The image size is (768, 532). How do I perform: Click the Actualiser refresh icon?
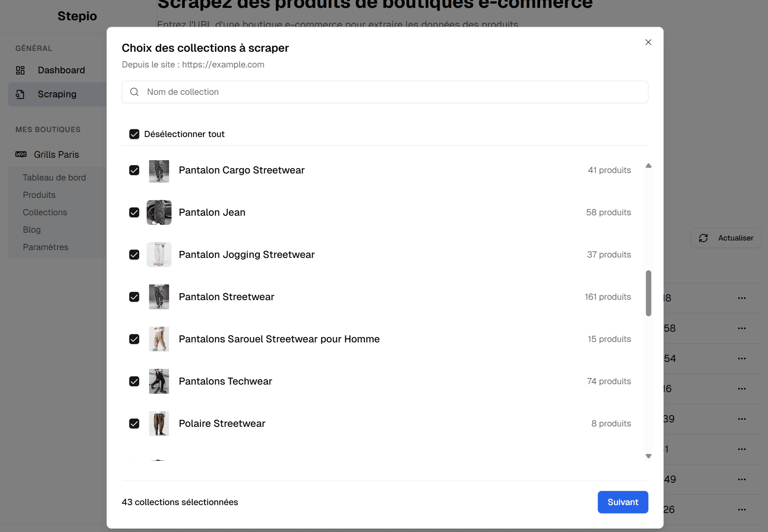(703, 238)
